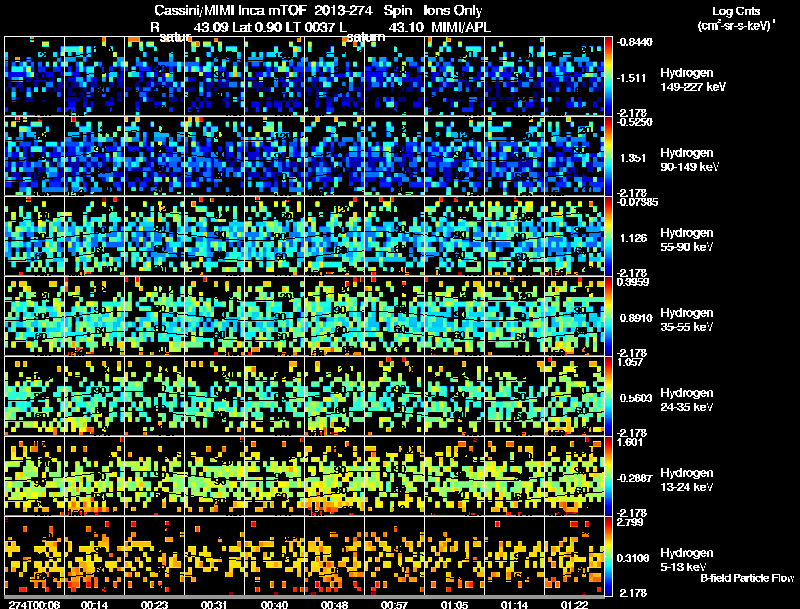
Task: Open the 90-149 keV panel at 00:40
Action: [274, 156]
